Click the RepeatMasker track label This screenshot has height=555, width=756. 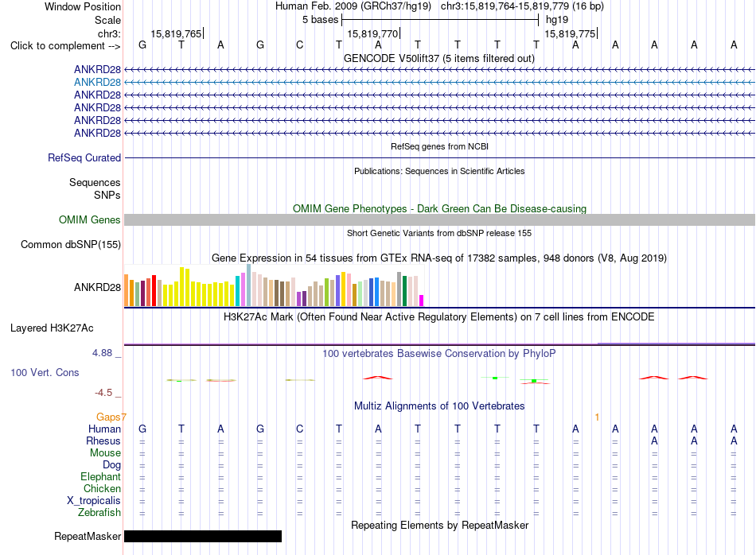click(x=88, y=536)
